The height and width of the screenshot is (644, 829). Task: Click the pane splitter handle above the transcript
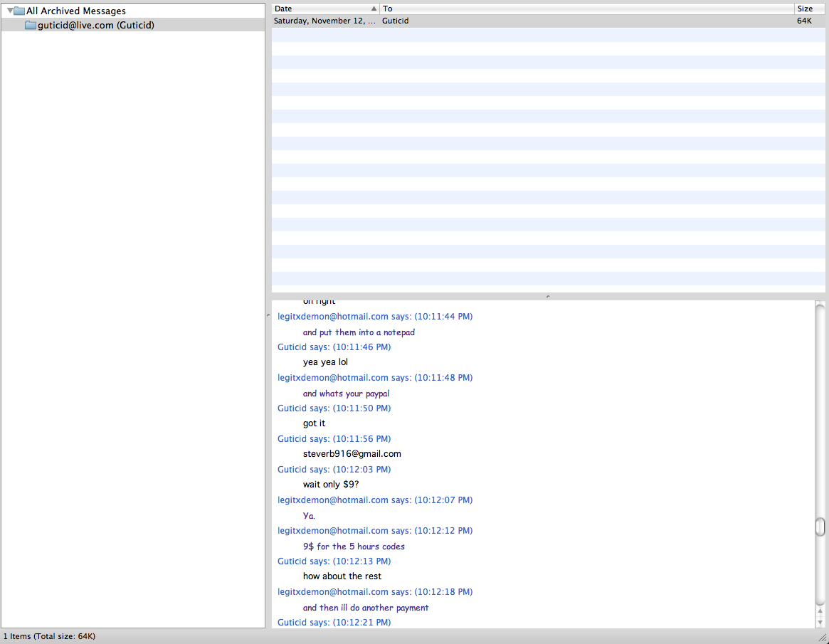548,297
